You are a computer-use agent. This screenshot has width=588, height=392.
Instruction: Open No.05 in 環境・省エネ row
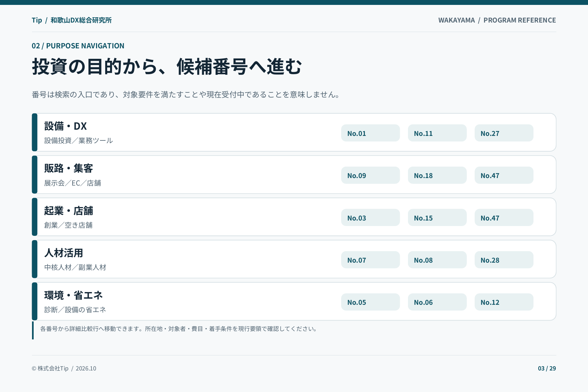click(x=370, y=302)
